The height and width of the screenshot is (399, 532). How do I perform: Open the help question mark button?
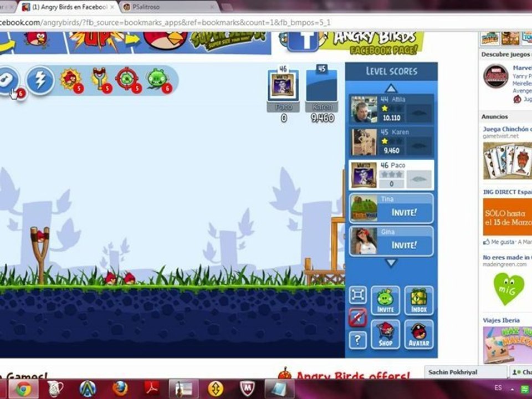358,340
